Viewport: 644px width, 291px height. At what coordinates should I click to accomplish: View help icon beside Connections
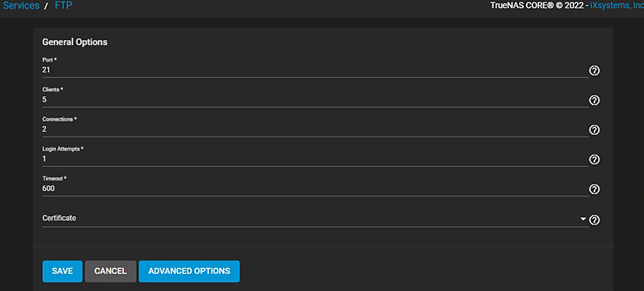(x=594, y=130)
